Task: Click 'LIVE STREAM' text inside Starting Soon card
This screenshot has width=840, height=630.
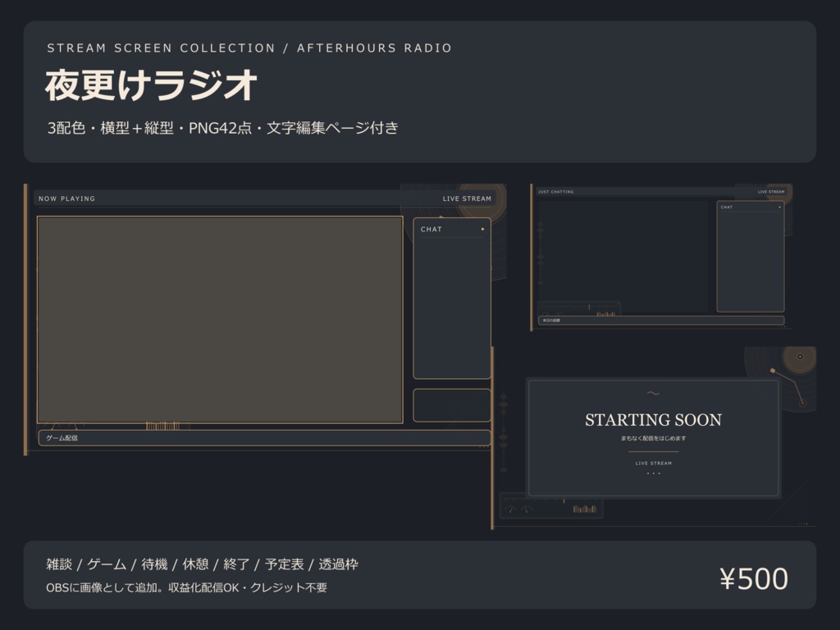Action: coord(653,463)
